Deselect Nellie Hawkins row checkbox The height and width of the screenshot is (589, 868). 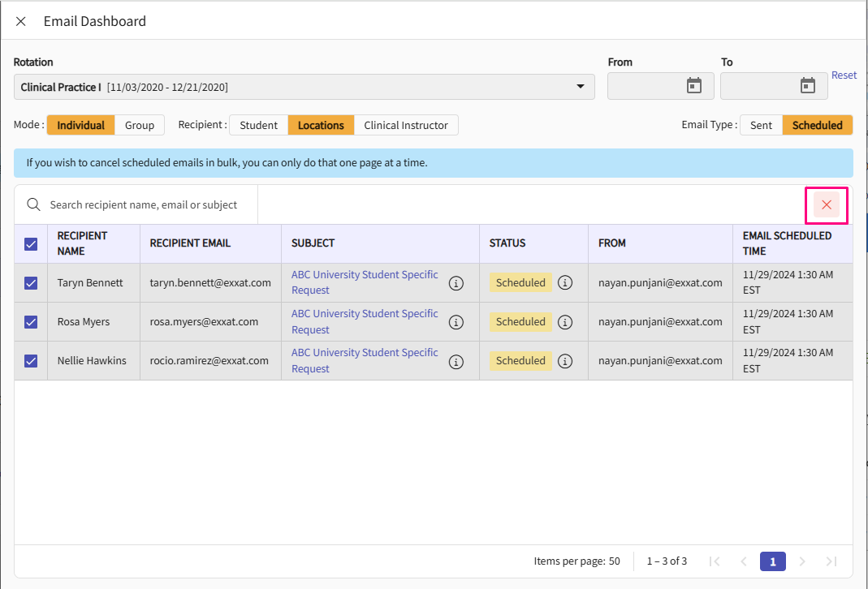pyautogui.click(x=31, y=361)
